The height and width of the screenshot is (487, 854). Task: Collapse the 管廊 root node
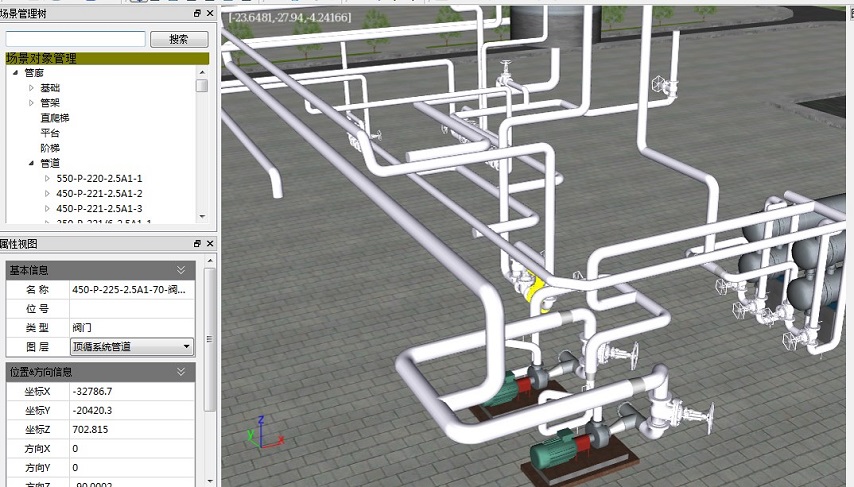(x=16, y=73)
